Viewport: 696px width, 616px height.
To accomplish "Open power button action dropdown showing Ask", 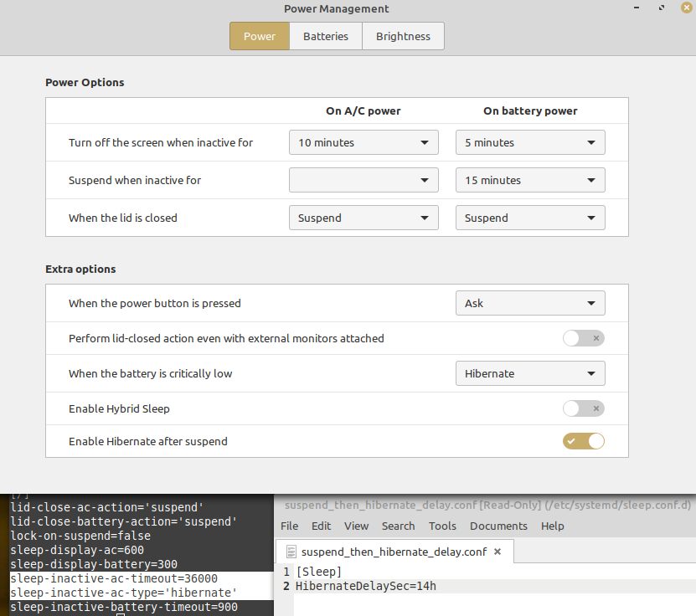I will click(x=530, y=303).
